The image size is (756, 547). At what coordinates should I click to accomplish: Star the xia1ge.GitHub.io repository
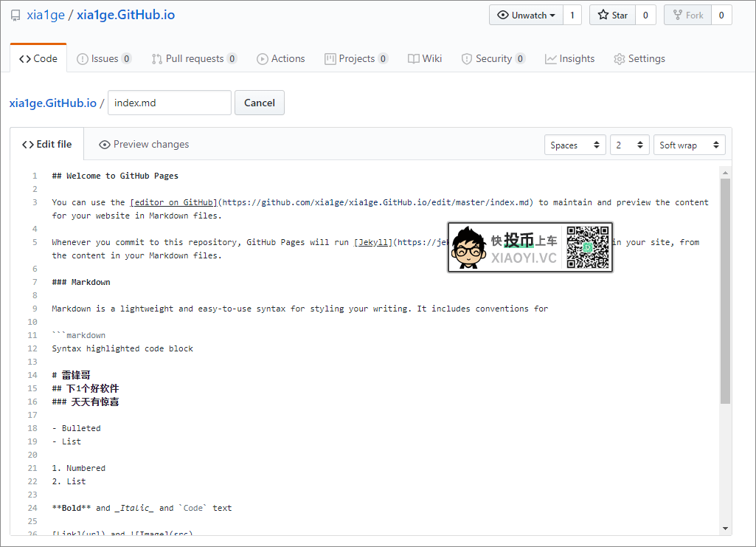(612, 14)
